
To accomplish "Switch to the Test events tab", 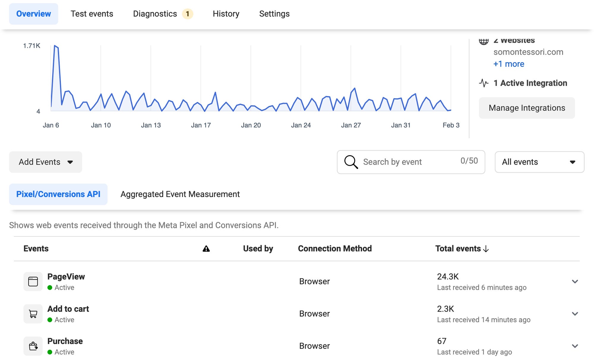I will coord(92,14).
